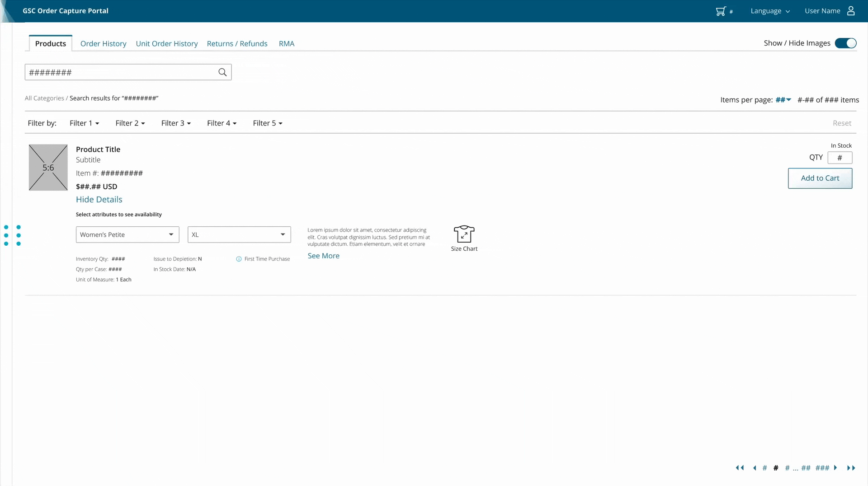The height and width of the screenshot is (486, 868).
Task: Click the Add to Cart button
Action: coord(820,178)
